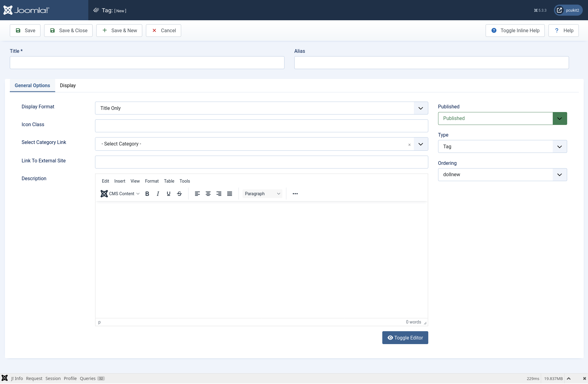Click the Save & Close button
The width and height of the screenshot is (588, 384).
tap(68, 31)
